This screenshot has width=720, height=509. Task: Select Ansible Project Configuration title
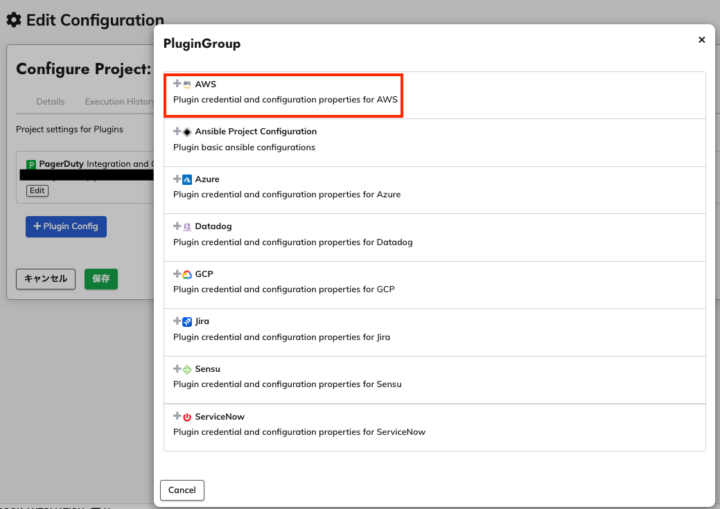(256, 131)
